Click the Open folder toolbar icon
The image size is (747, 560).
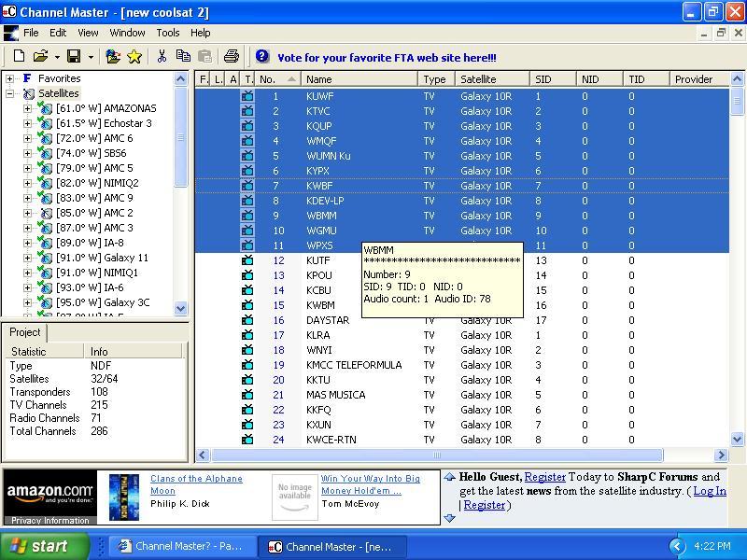[x=40, y=56]
